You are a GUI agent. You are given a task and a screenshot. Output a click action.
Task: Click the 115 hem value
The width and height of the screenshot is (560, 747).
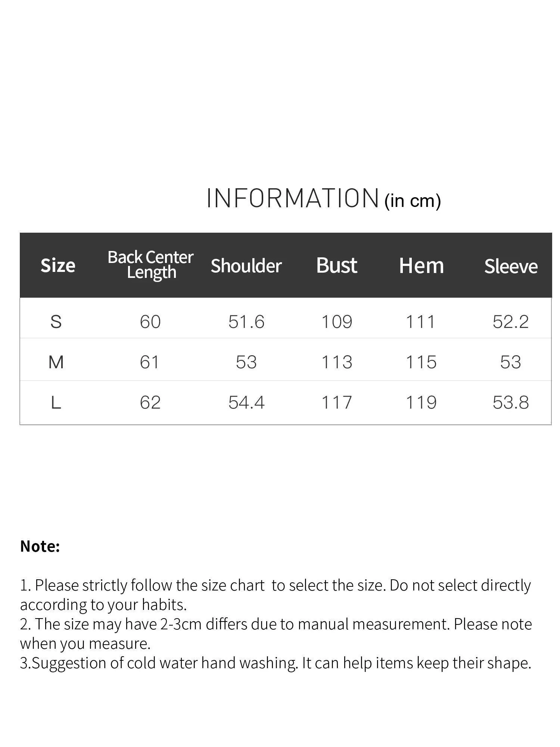(x=421, y=362)
